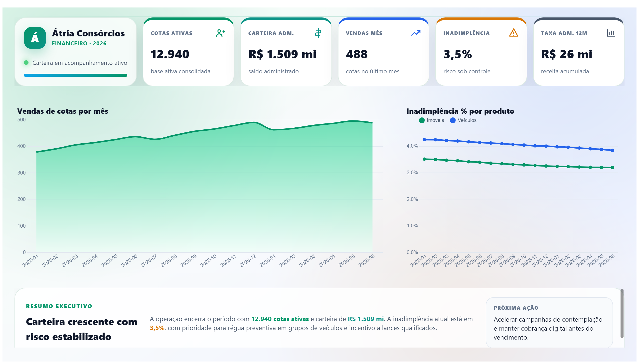The height and width of the screenshot is (364, 639).
Task: Click the Inadimplência % por produto heading
Action: (460, 111)
